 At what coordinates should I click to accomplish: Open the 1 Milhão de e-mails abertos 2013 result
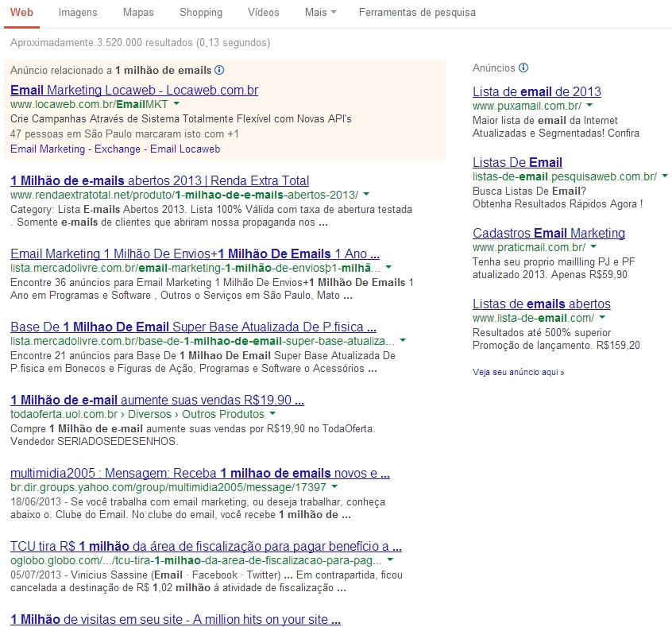[x=160, y=180]
